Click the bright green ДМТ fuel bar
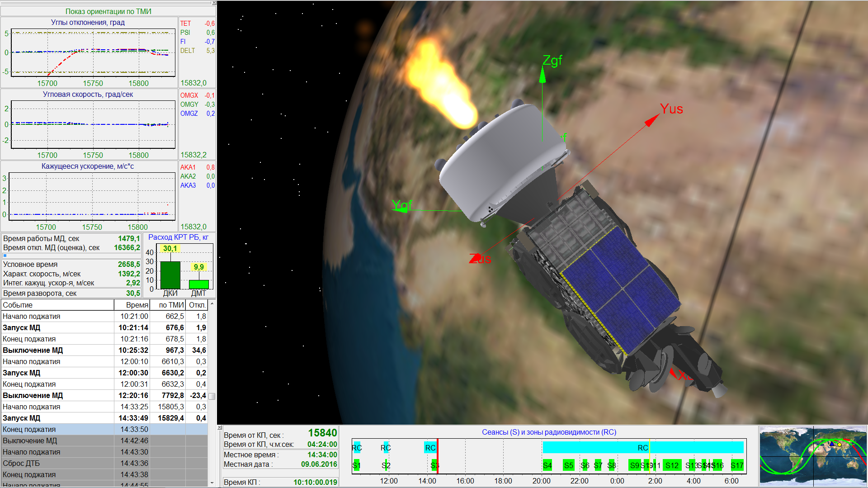The image size is (868, 488). (198, 284)
